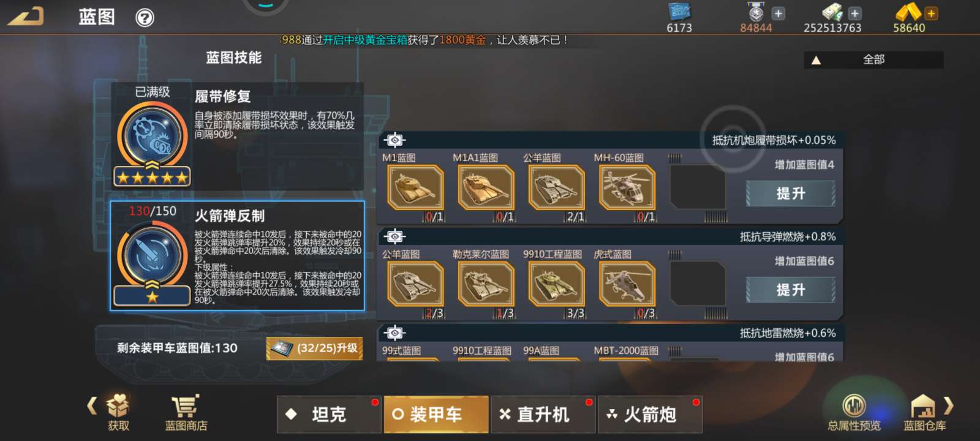Click 提升 for 抵抗导弹燃烧 row
The width and height of the screenshot is (980, 441).
tap(791, 290)
